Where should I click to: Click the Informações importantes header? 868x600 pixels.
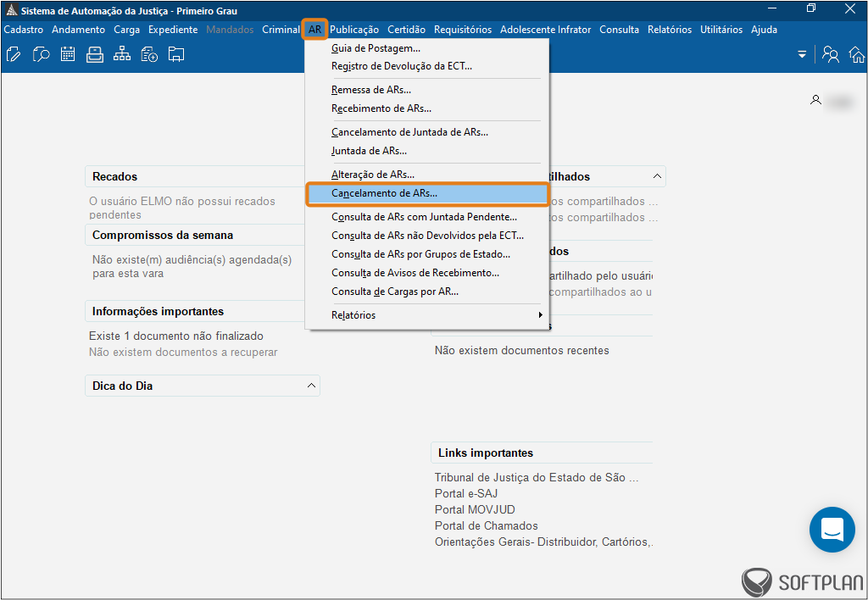coord(195,312)
